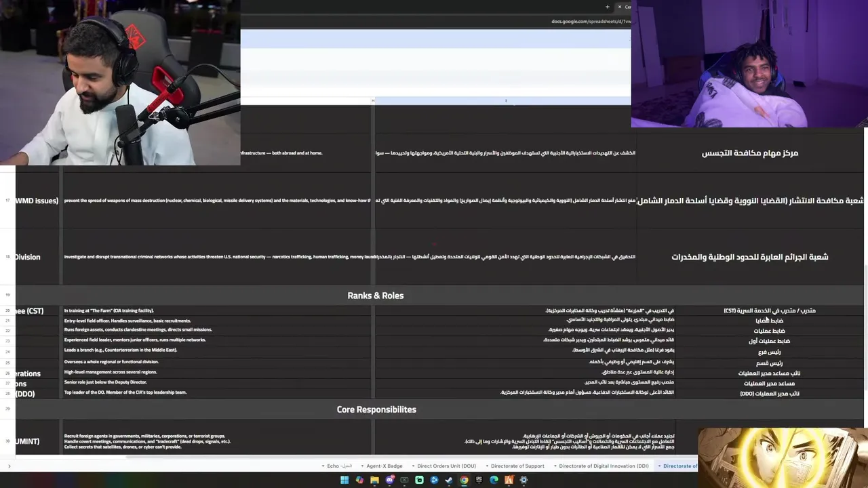Viewport: 868px width, 488px height.
Task: Open the settings gear taskbar icon
Action: tap(524, 480)
